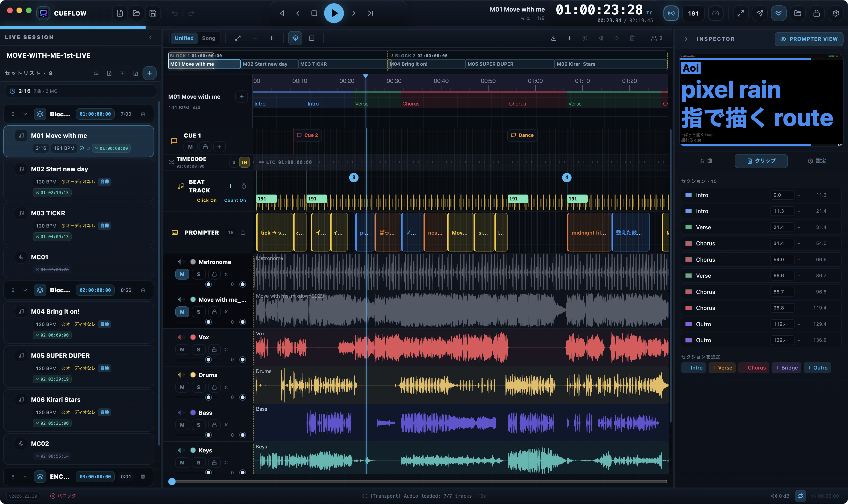Click the download import icon in toolbar
The image size is (848, 504).
(x=554, y=38)
